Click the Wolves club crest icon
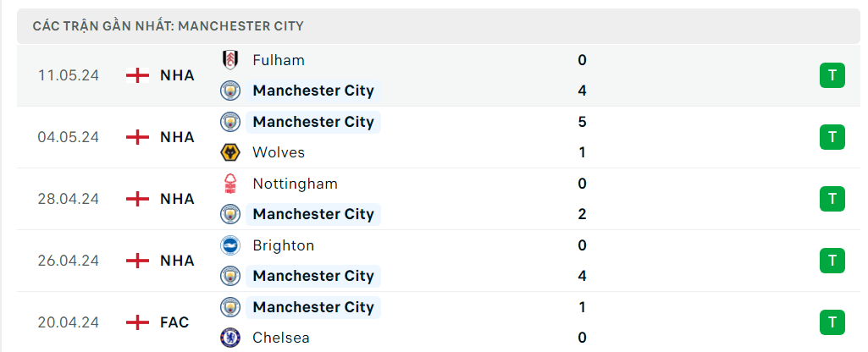Image resolution: width=868 pixels, height=352 pixels. [x=229, y=152]
